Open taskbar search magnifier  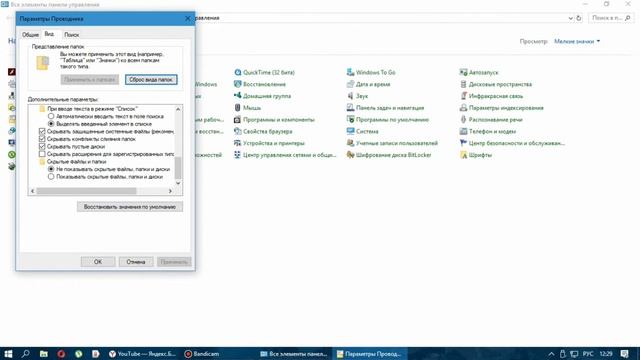[26, 354]
